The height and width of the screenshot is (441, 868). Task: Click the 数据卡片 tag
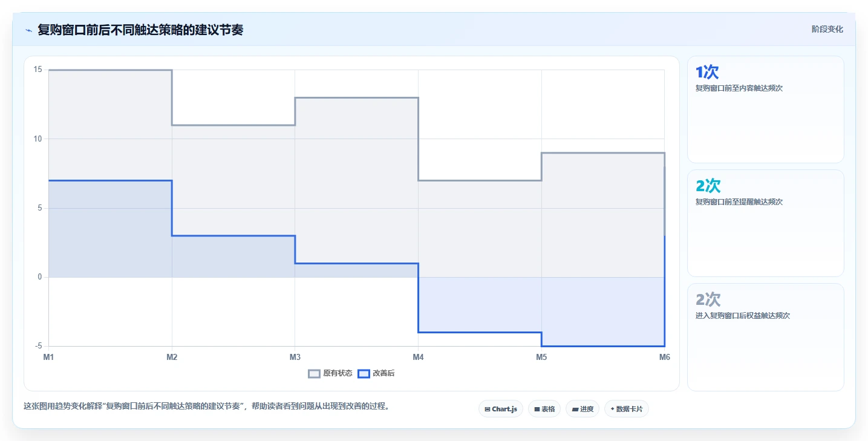pyautogui.click(x=627, y=409)
